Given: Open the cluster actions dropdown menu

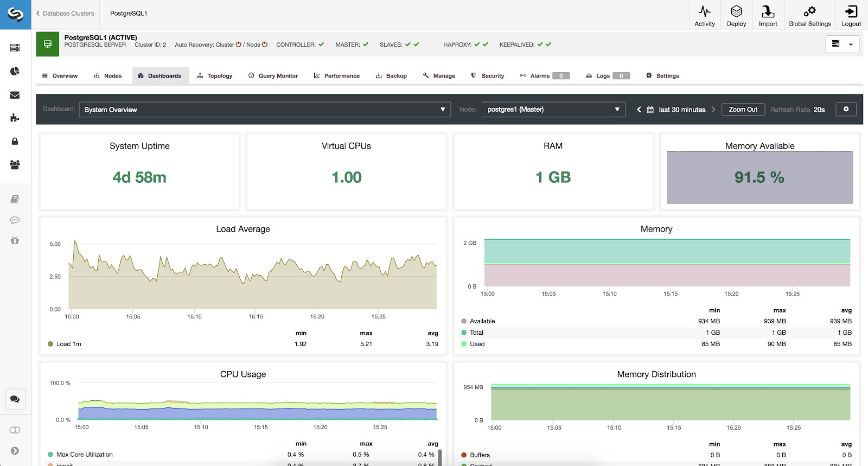Looking at the screenshot, I should point(842,44).
